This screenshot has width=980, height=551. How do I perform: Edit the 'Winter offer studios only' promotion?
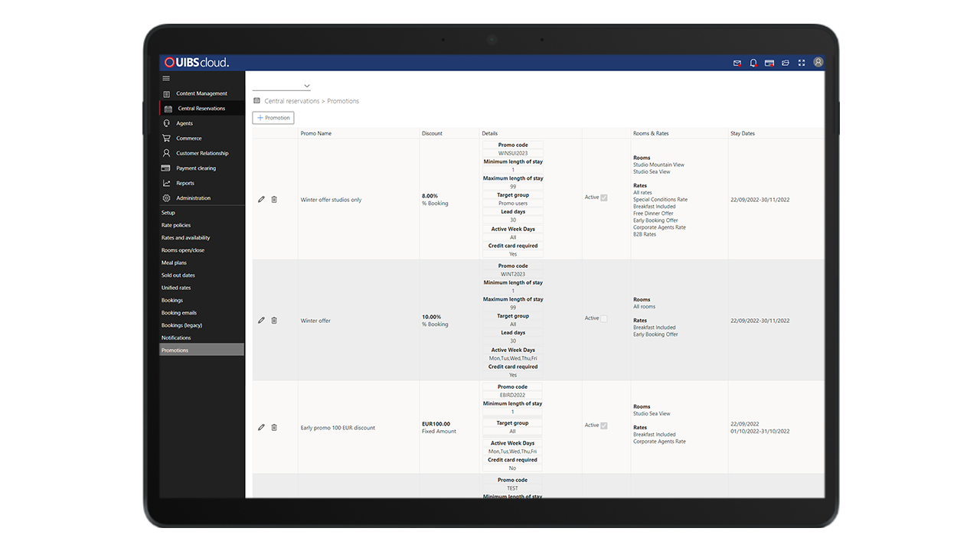pos(261,200)
